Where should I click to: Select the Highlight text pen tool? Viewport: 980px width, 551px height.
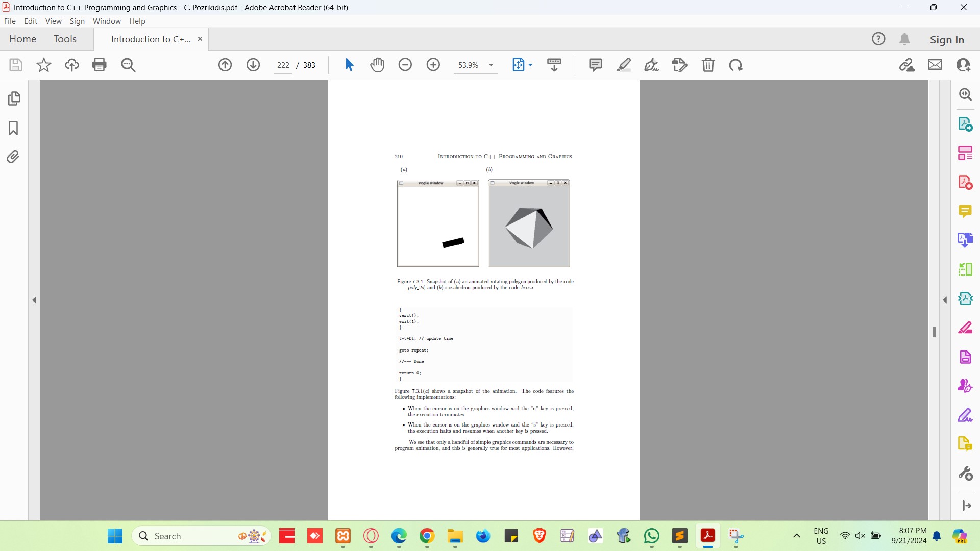pyautogui.click(x=624, y=65)
